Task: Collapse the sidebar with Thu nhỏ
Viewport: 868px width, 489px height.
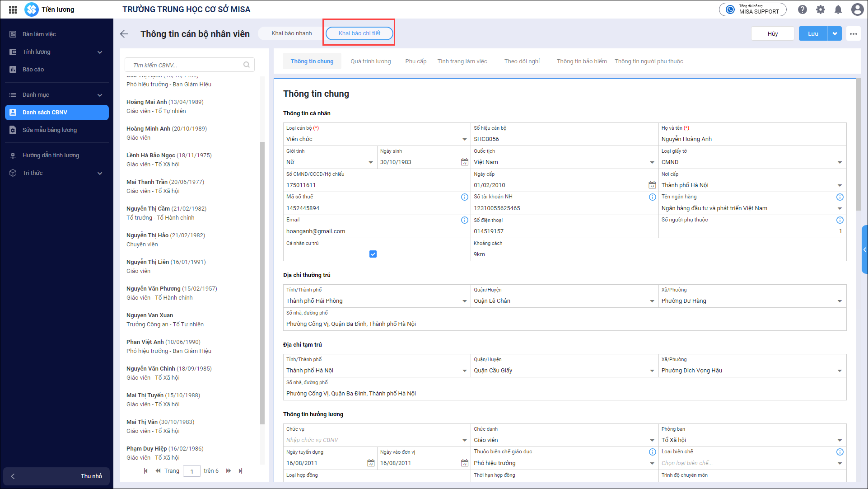Action: coord(56,476)
